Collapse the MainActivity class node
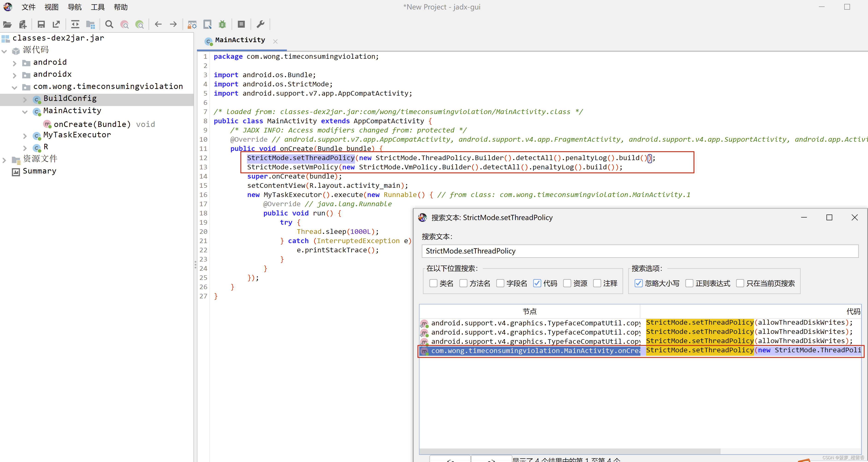 pos(25,112)
